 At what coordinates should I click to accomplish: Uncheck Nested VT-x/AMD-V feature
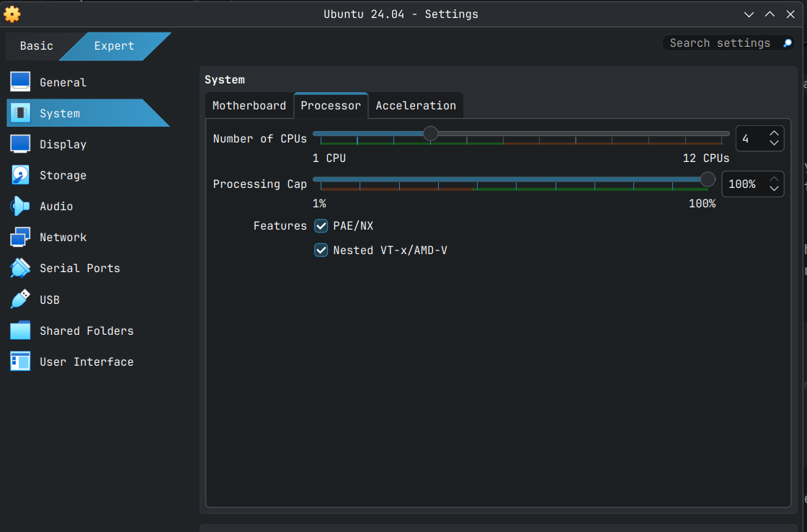tap(321, 251)
